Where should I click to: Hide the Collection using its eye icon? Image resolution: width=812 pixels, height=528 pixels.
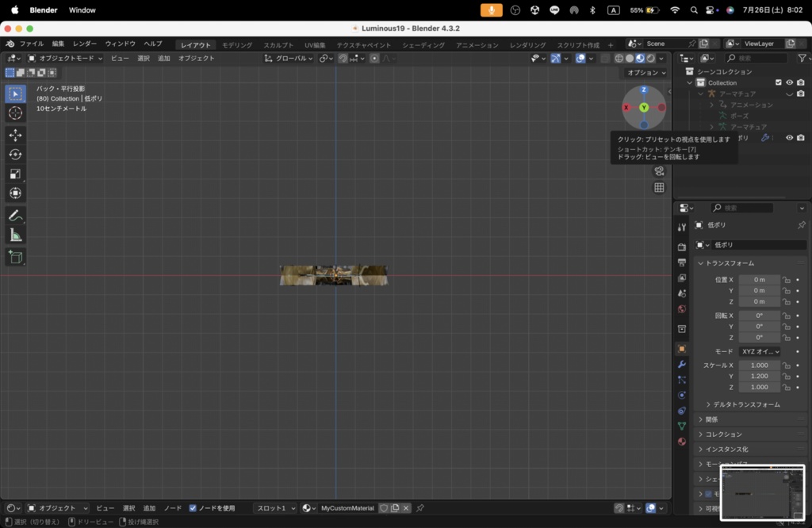coord(789,82)
